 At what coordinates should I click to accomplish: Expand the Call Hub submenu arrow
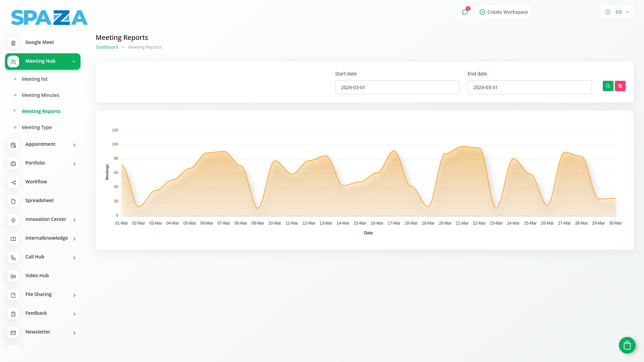(74, 257)
